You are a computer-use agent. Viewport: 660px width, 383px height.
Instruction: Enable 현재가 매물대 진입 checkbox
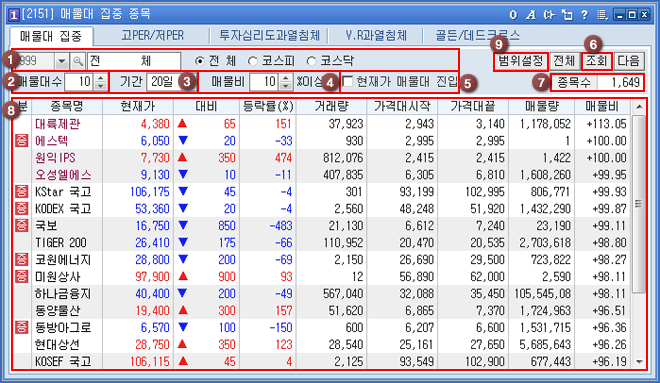click(x=347, y=82)
